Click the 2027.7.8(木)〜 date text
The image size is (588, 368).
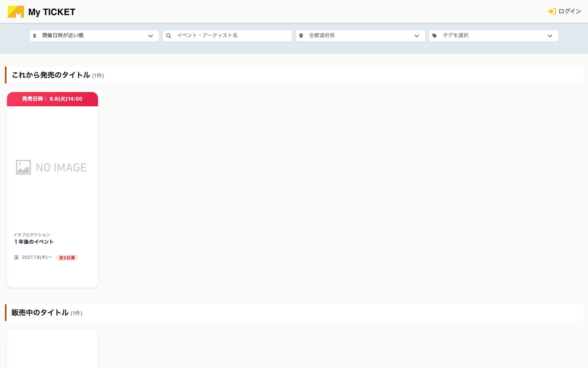click(x=37, y=258)
